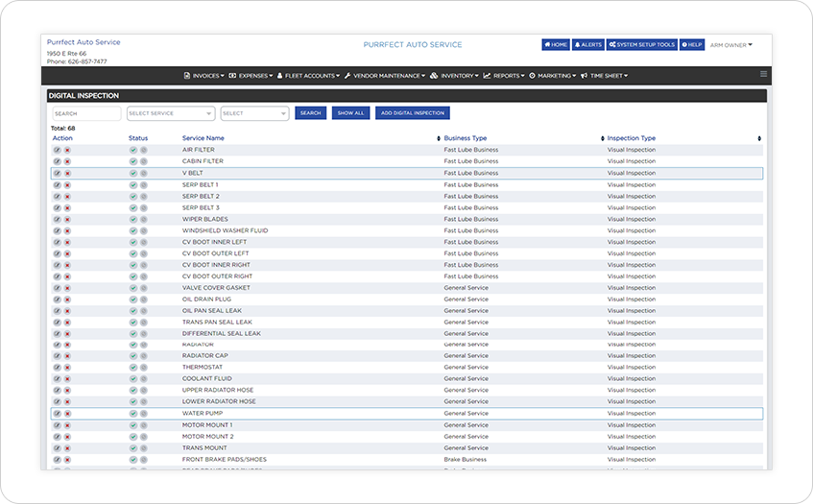Open the Select Service dropdown
Viewport: 813px width, 504px height.
(x=171, y=113)
